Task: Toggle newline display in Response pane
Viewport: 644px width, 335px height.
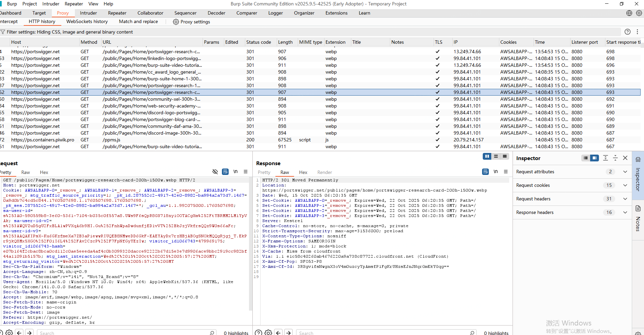Action: (x=496, y=172)
